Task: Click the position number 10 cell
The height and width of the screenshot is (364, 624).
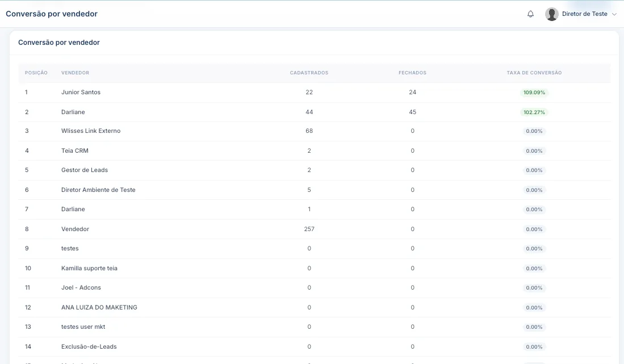Action: 28,269
